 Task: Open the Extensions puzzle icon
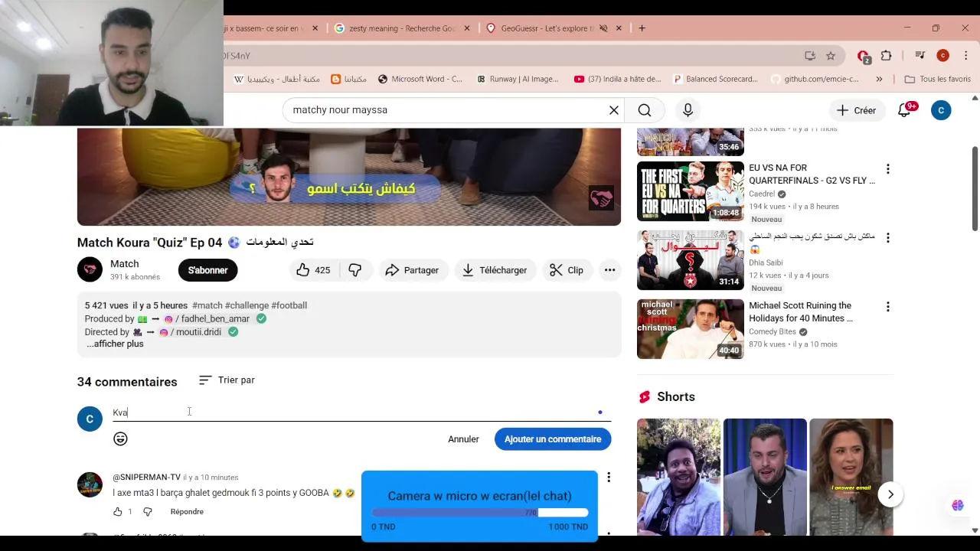click(x=887, y=56)
